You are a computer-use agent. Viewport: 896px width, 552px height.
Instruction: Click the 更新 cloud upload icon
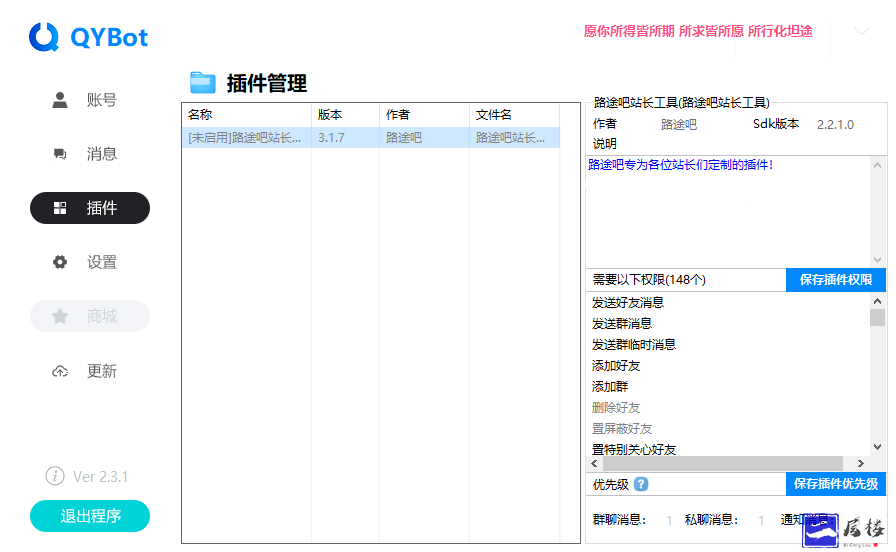point(60,371)
